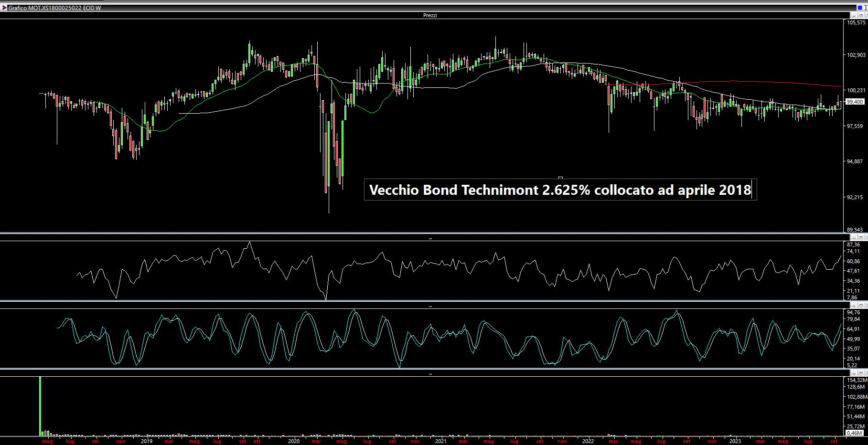Click the small handle square above the annotation

click(560, 178)
